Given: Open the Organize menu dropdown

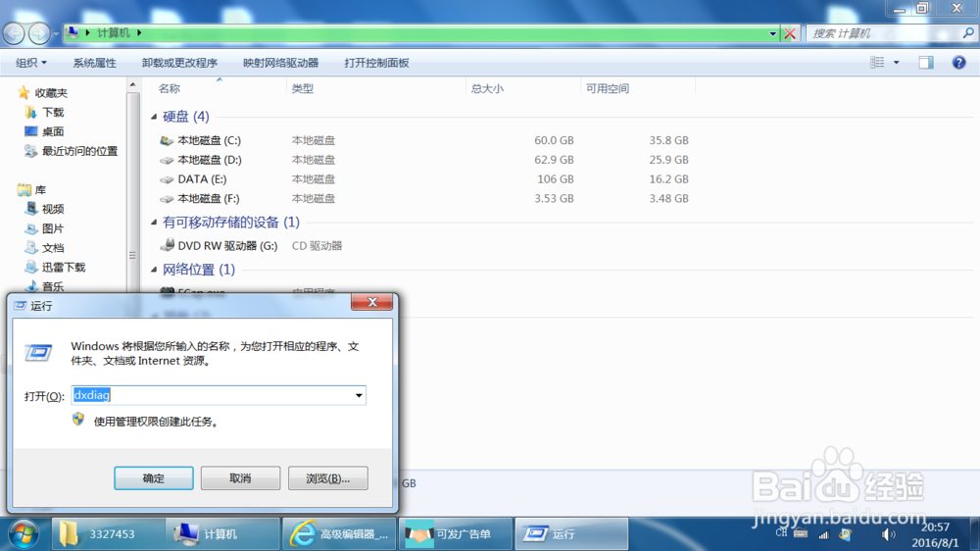Looking at the screenshot, I should tap(31, 63).
